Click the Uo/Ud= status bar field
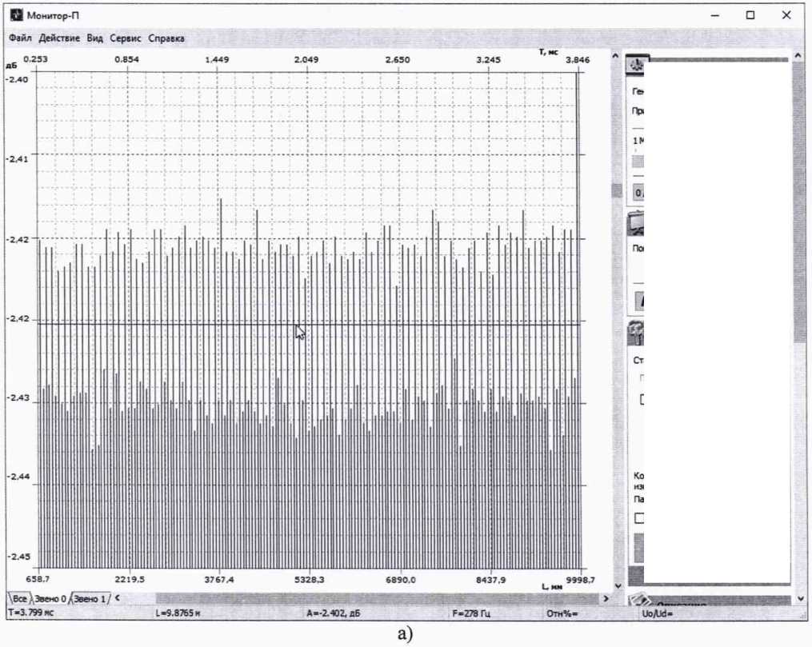812x647 pixels. [x=722, y=613]
